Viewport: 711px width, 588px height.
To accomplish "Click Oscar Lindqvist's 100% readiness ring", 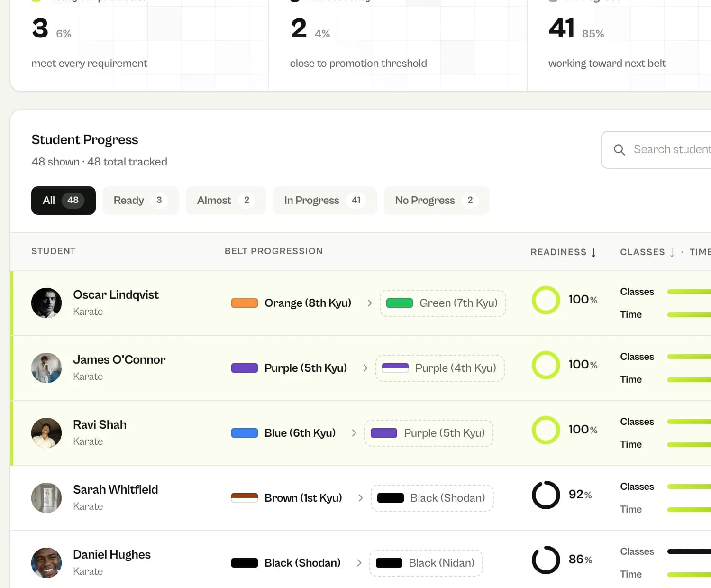I will (x=546, y=300).
